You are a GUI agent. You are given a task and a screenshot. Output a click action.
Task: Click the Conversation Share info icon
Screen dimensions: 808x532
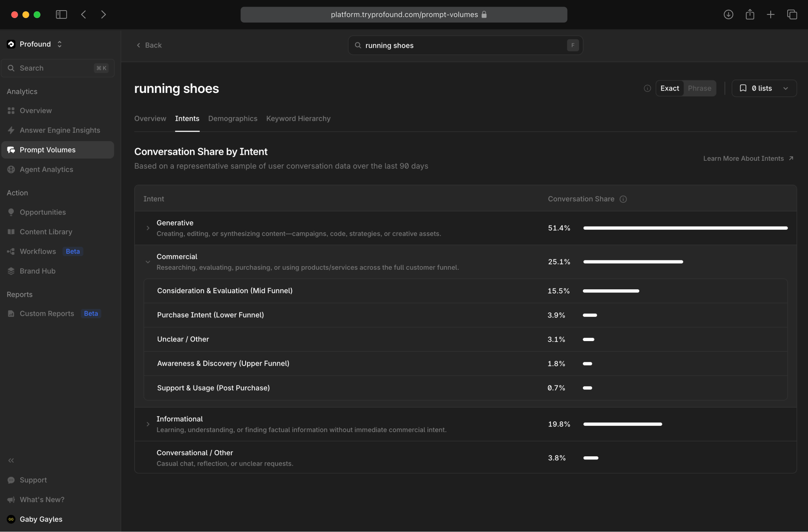coord(623,199)
